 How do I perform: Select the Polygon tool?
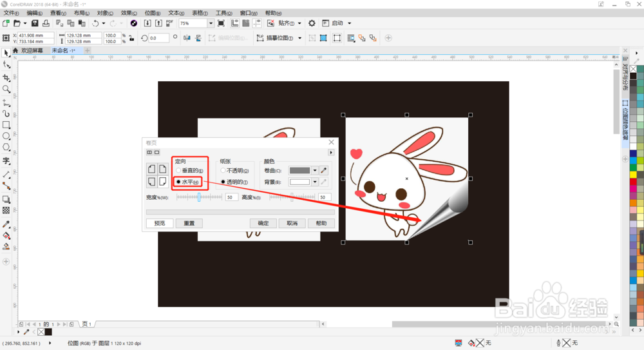[x=6, y=147]
